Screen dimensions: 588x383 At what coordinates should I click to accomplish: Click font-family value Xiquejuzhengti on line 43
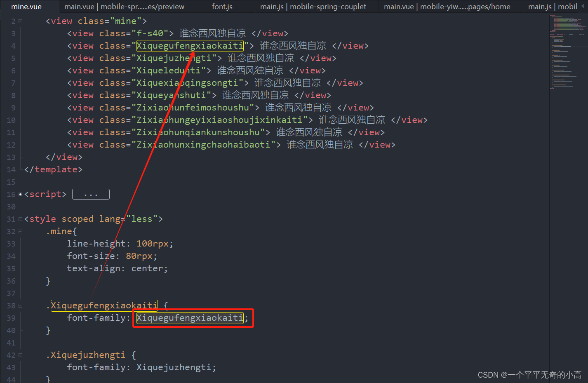174,367
